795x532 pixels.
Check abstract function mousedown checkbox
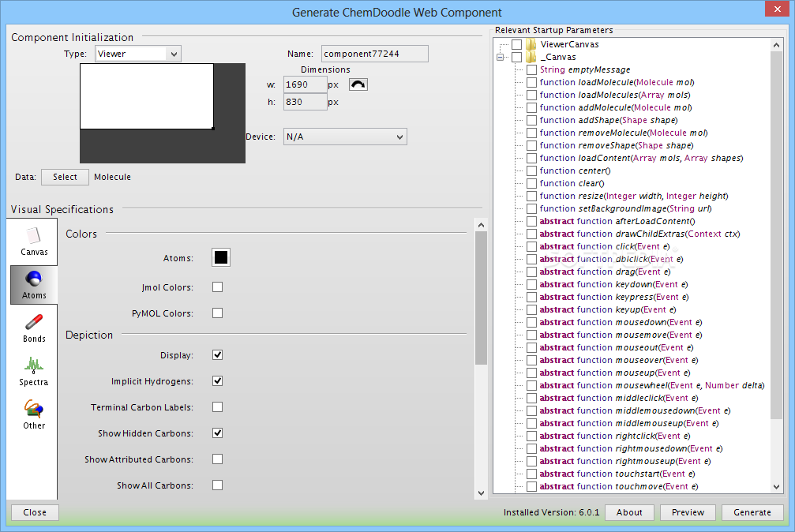tap(531, 322)
